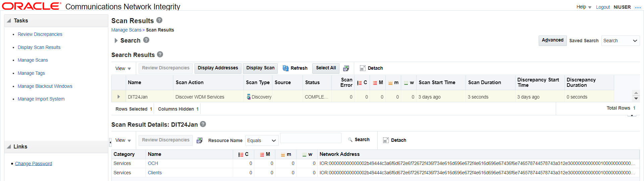The height and width of the screenshot is (181, 644).
Task: Open View menu in Search Results toolbar
Action: 123,68
